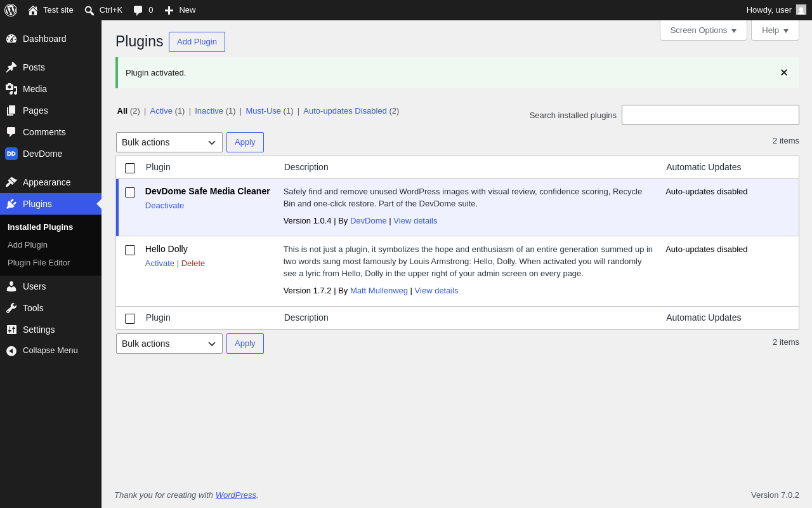Image resolution: width=812 pixels, height=508 pixels.
Task: Open the search magnifier icon in admin bar
Action: click(89, 10)
